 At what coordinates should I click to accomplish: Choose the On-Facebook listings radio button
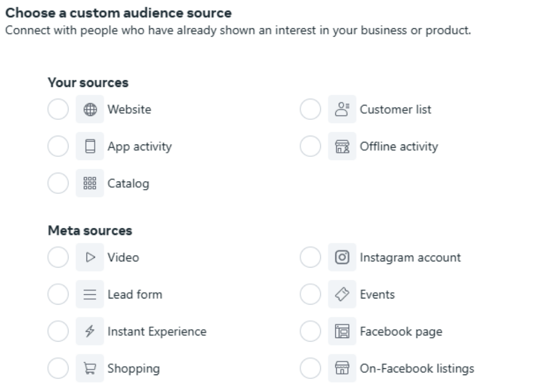[x=310, y=369]
